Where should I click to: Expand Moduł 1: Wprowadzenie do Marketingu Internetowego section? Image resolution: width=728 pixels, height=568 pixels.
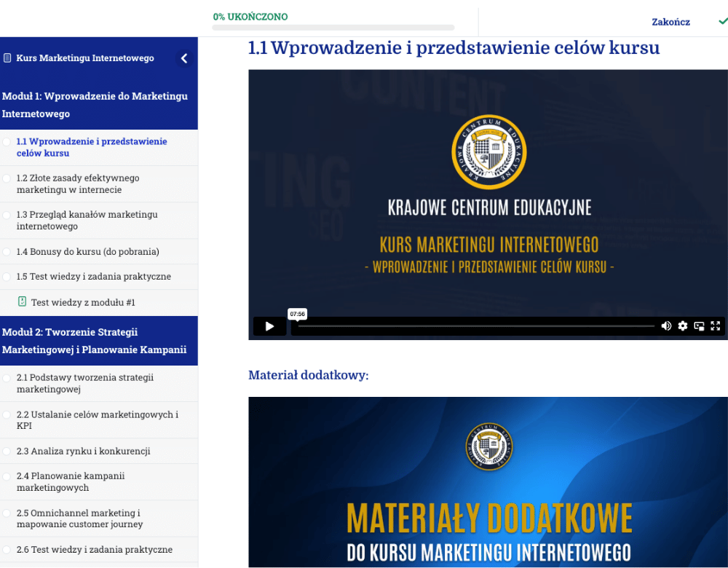tap(99, 105)
